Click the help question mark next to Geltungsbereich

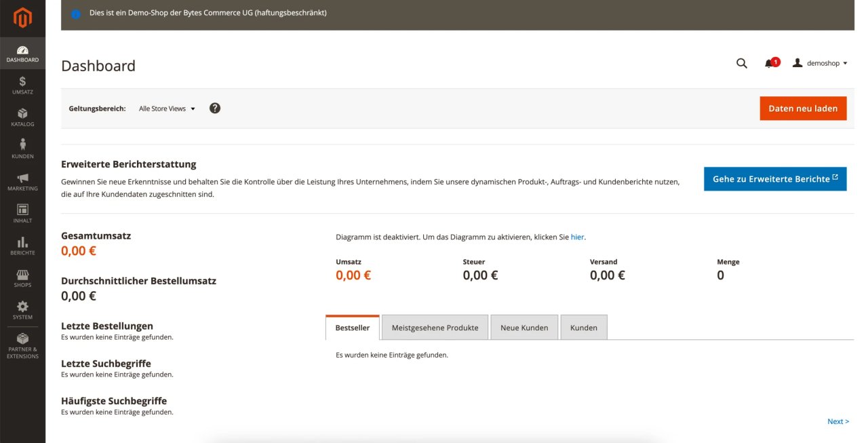tap(215, 107)
